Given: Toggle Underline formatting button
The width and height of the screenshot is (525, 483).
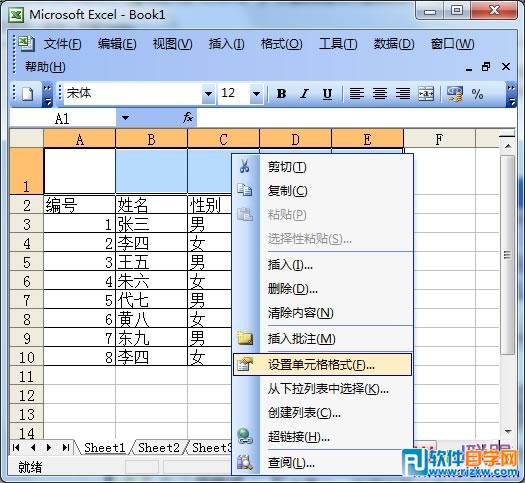Looking at the screenshot, I should (327, 94).
